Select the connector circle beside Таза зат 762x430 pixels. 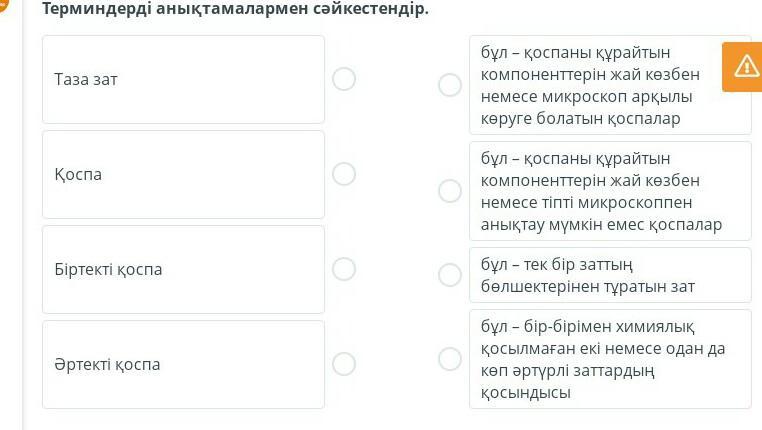(x=344, y=79)
